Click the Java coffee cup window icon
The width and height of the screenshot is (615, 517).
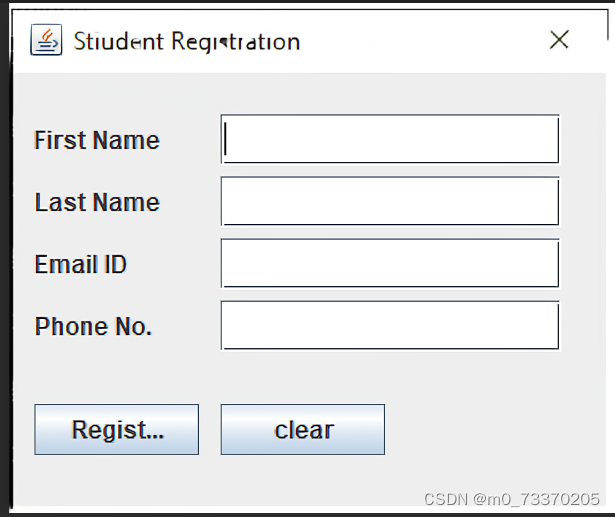[x=46, y=41]
